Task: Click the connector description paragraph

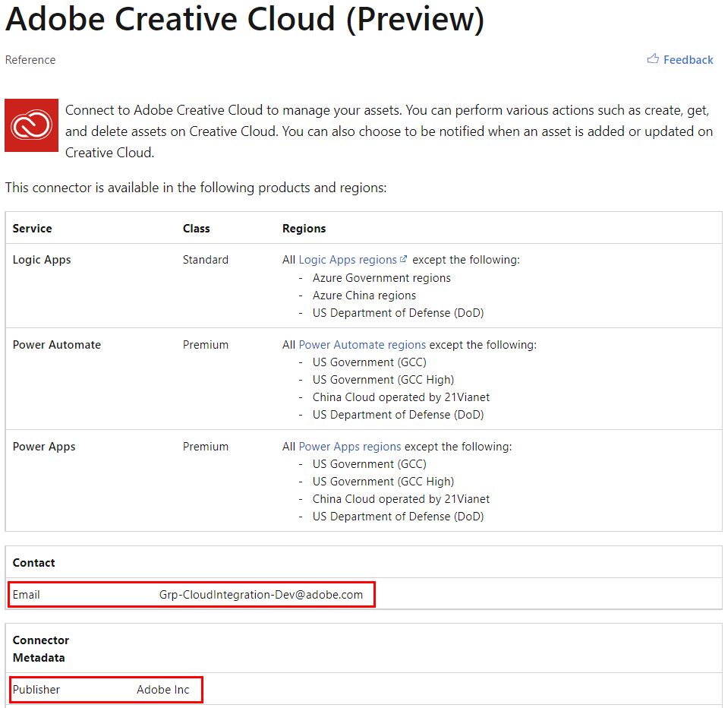Action: 389,131
